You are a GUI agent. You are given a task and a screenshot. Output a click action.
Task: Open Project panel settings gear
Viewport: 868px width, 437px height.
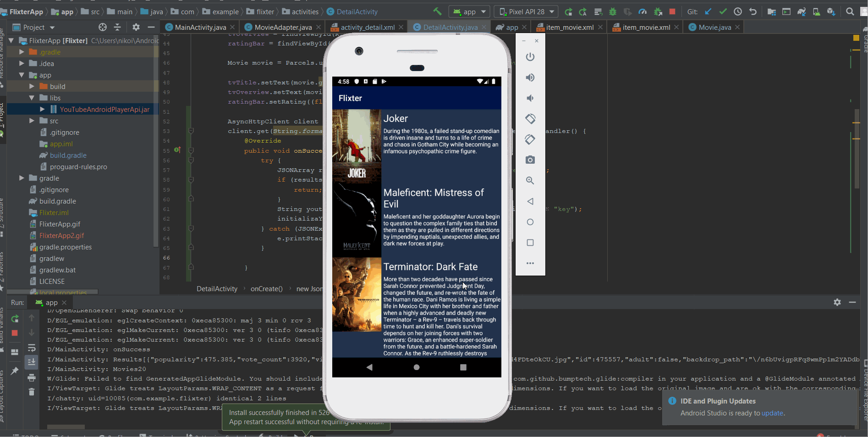tap(136, 27)
